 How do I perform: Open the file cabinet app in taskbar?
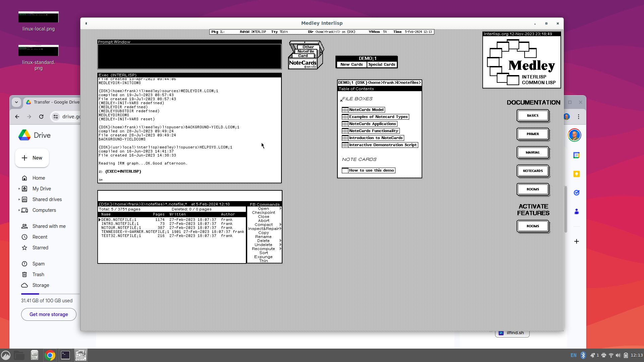click(x=34, y=355)
